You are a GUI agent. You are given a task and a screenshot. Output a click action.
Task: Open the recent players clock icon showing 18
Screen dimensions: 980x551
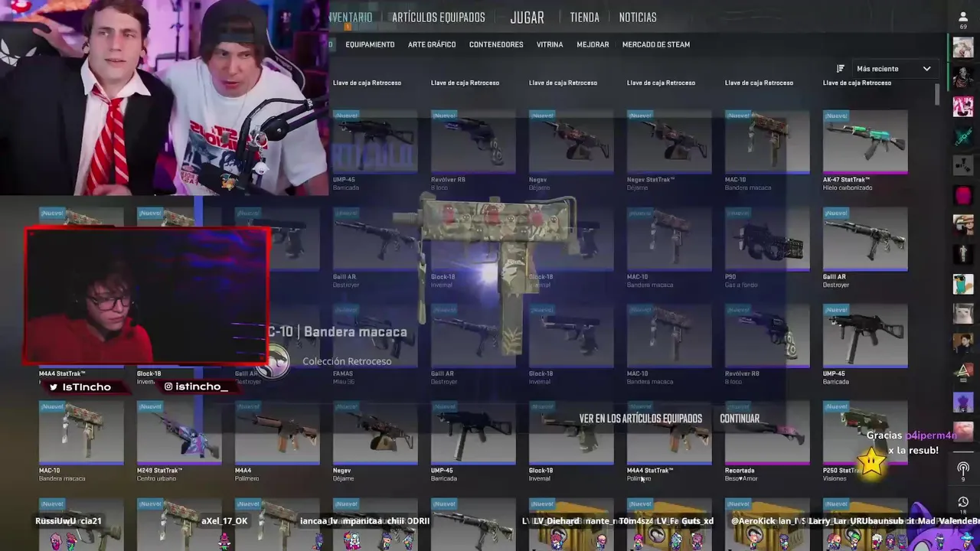(x=963, y=505)
